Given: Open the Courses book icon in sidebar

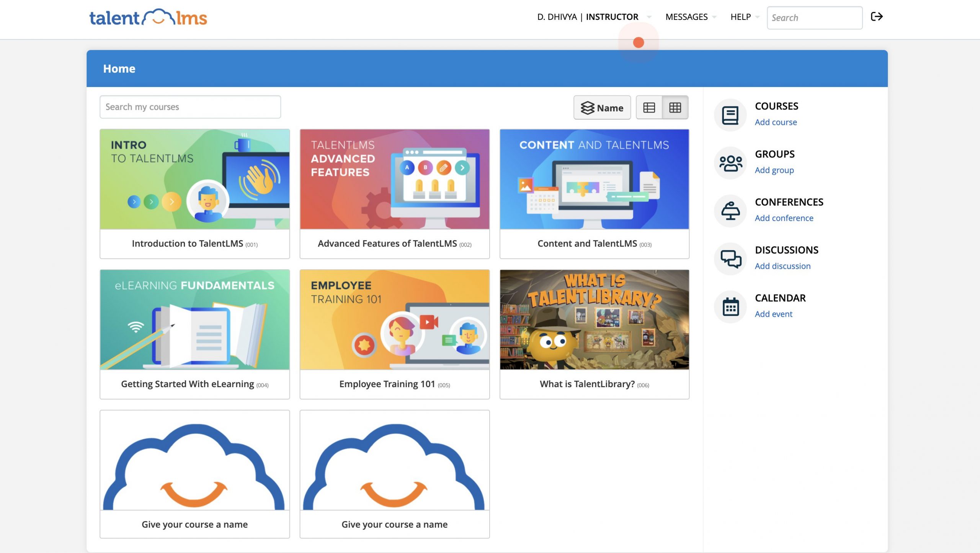Looking at the screenshot, I should click(x=730, y=114).
